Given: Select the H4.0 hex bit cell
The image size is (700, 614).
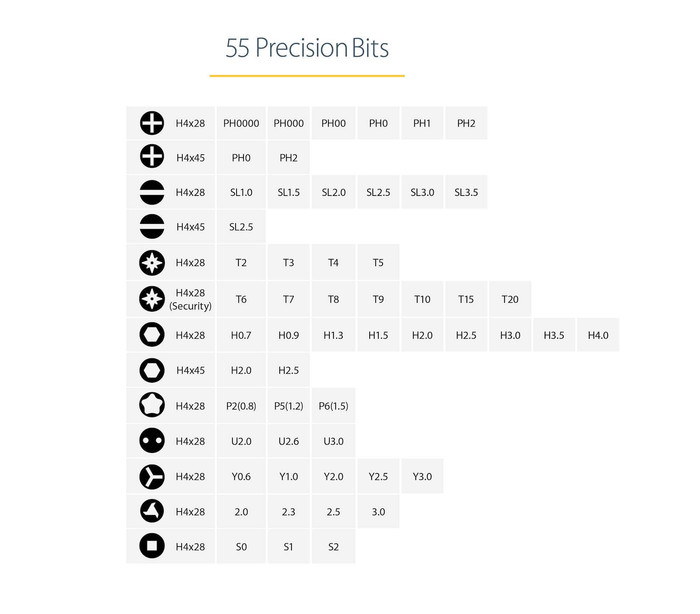Looking at the screenshot, I should pos(598,335).
